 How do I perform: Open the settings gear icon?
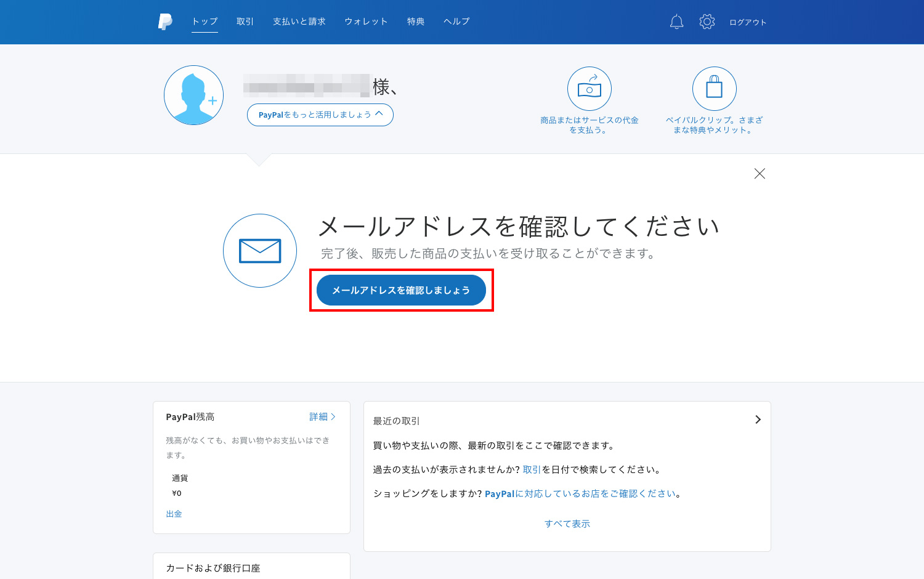click(x=707, y=22)
